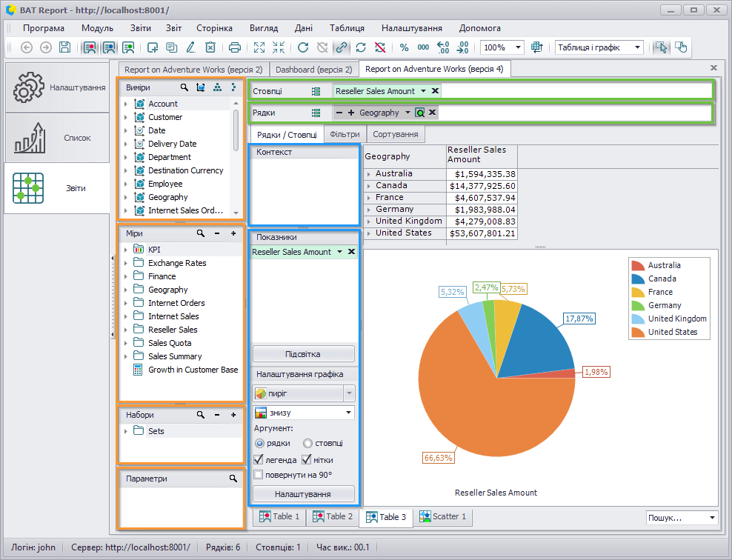Open the Звіти menu

pyautogui.click(x=141, y=28)
